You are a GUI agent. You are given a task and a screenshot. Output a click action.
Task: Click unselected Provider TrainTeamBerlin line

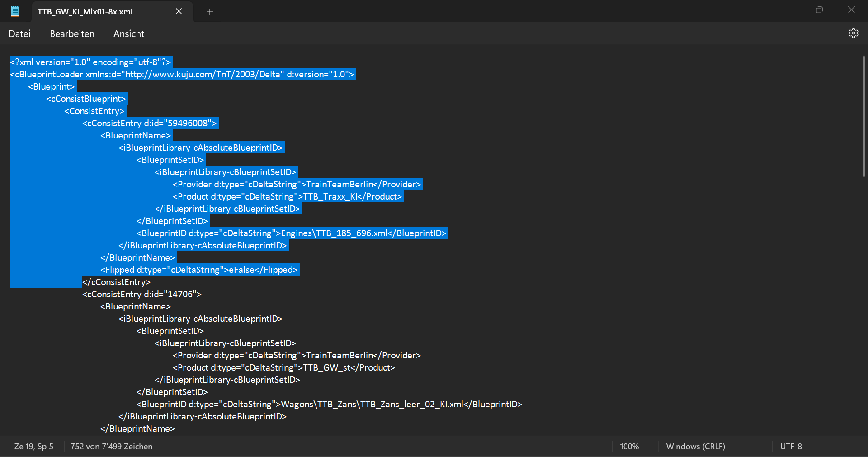point(297,355)
